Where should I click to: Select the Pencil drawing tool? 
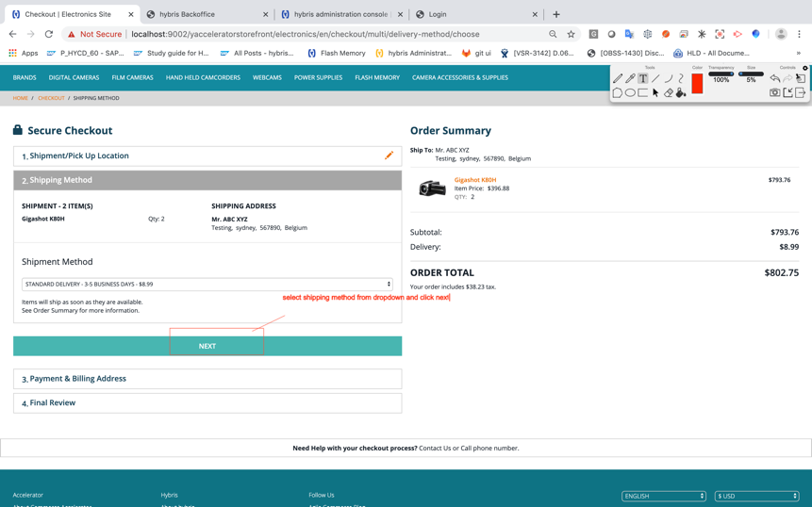click(618, 79)
